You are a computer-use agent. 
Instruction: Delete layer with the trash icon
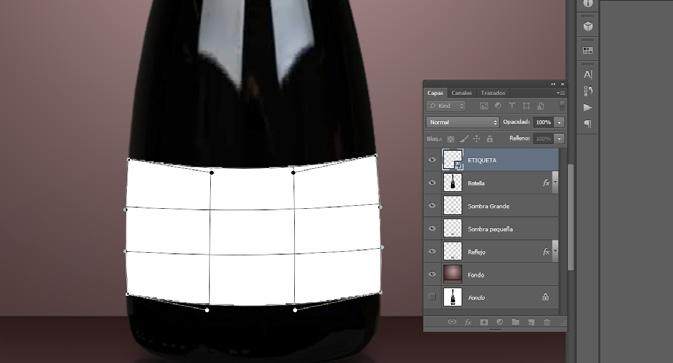click(547, 322)
